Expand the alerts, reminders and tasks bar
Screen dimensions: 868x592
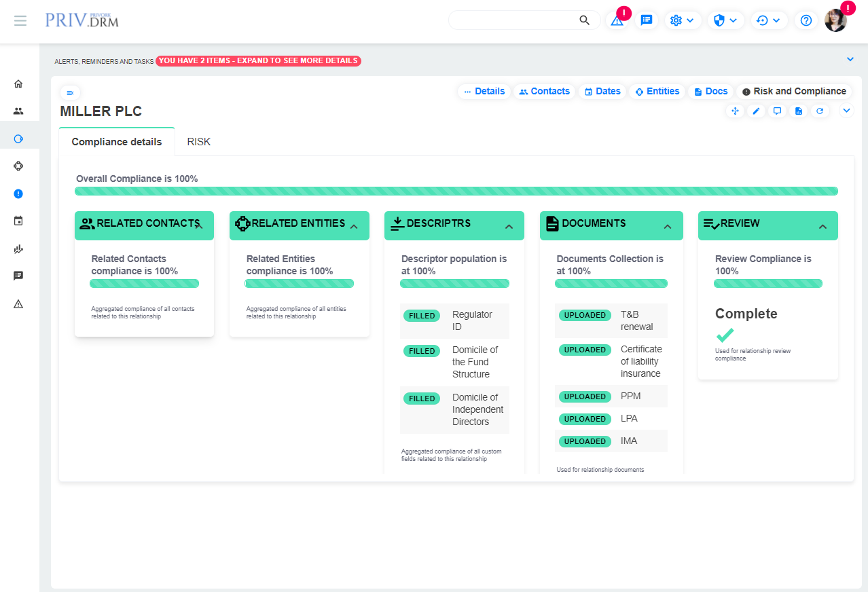850,60
